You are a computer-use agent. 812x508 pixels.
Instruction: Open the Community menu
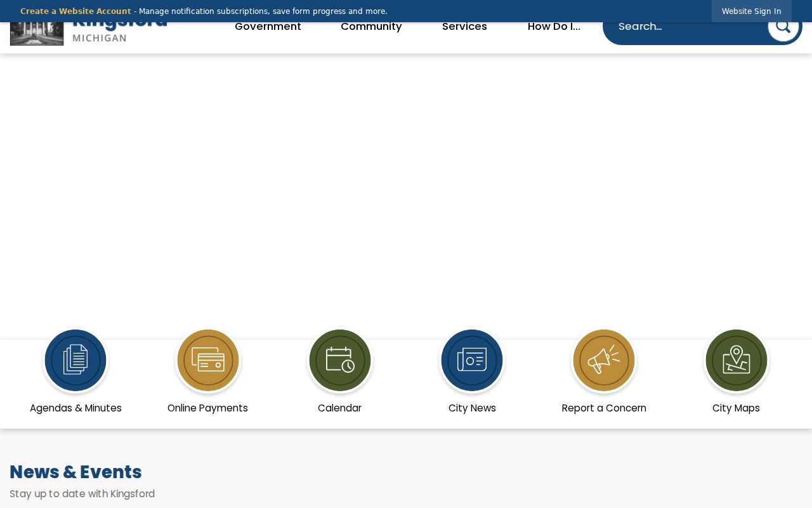(x=371, y=27)
